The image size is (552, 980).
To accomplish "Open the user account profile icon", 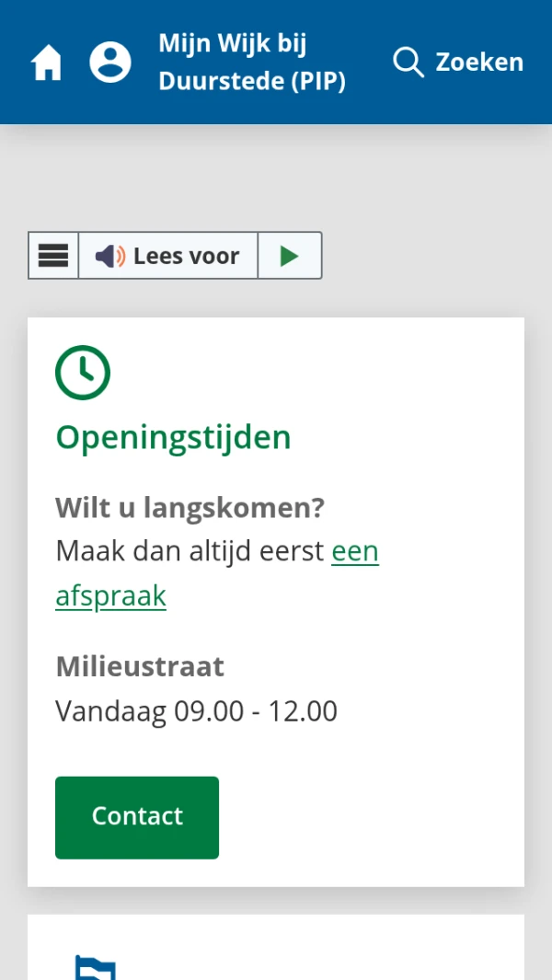I will point(110,63).
